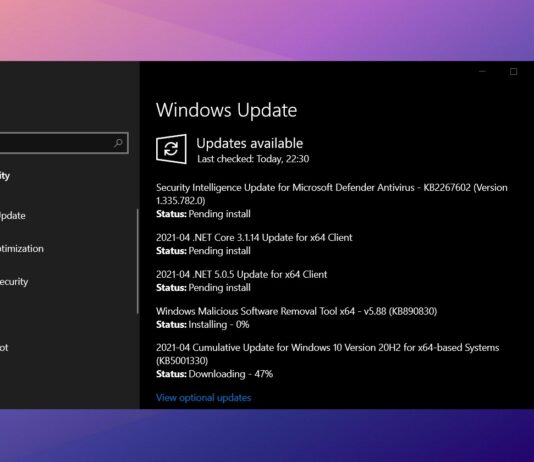Image resolution: width=534 pixels, height=462 pixels.
Task: Focus the settings search input field
Action: [64, 143]
